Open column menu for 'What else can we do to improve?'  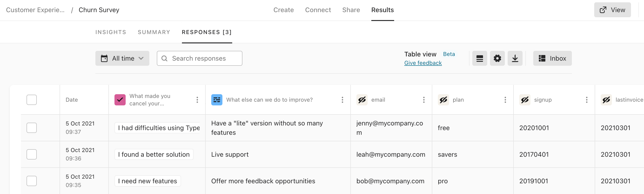[x=342, y=100]
